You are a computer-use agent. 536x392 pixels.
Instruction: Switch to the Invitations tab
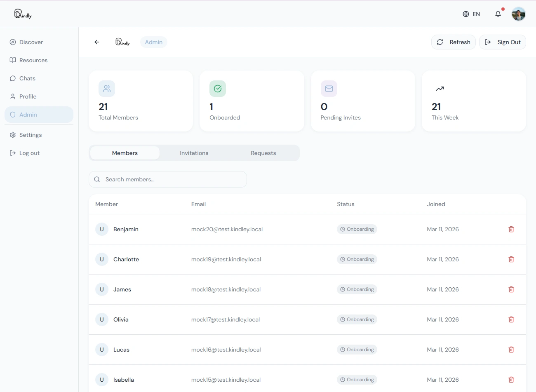[194, 153]
